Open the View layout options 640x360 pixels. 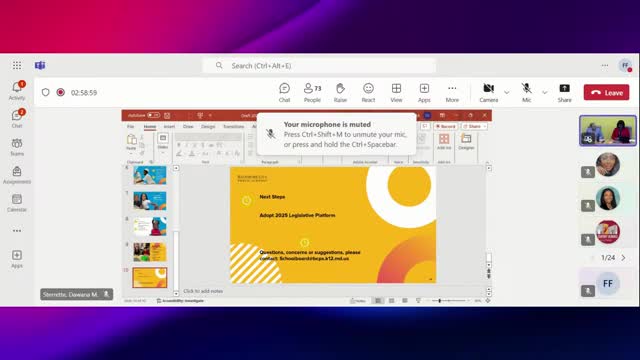[396, 93]
